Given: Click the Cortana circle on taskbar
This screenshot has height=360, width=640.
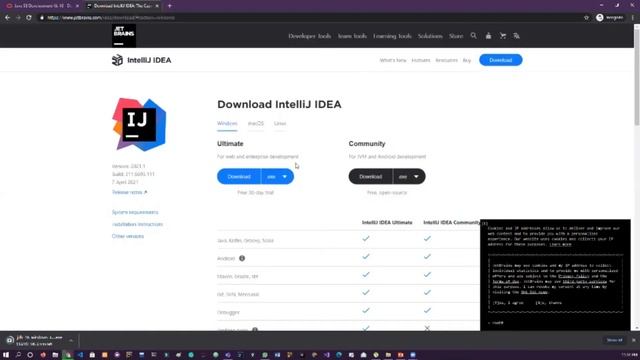Looking at the screenshot, I should [30, 355].
